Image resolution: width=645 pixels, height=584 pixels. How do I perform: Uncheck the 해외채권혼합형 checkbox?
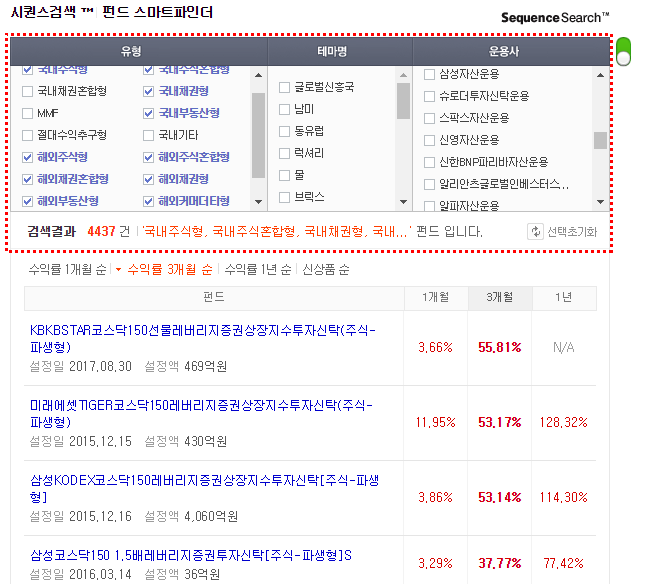[x=28, y=179]
